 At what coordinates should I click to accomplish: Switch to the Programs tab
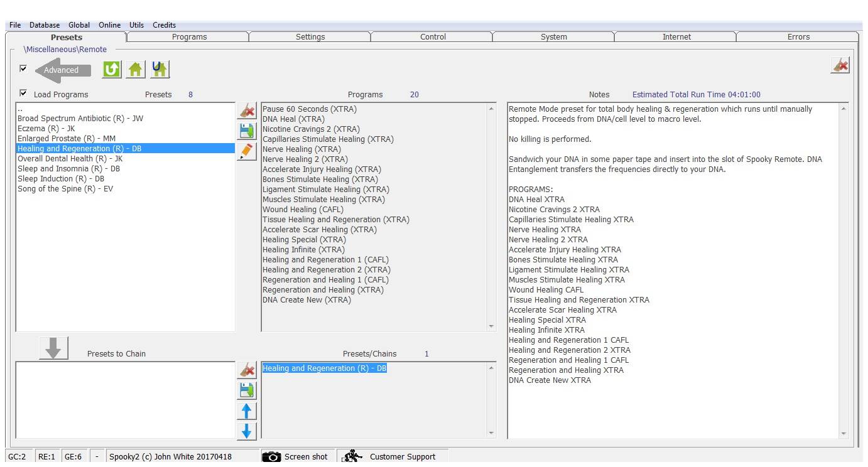pyautogui.click(x=190, y=37)
